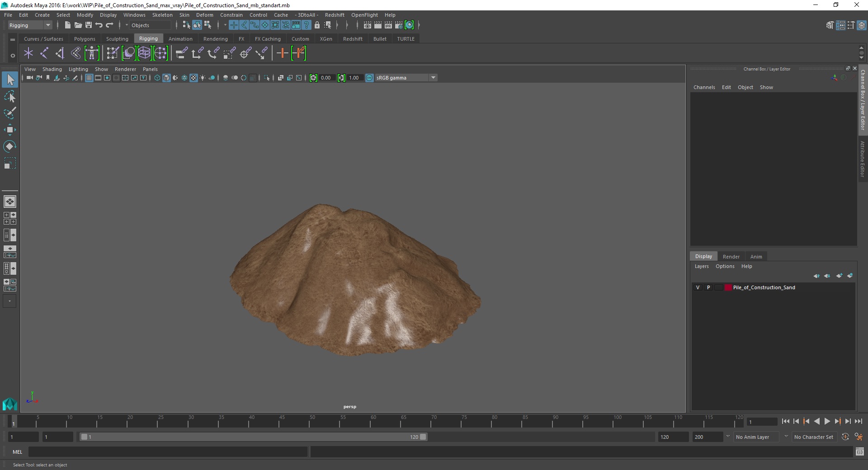The height and width of the screenshot is (470, 868).
Task: Select the Create IK Handle tool
Action: click(60, 53)
